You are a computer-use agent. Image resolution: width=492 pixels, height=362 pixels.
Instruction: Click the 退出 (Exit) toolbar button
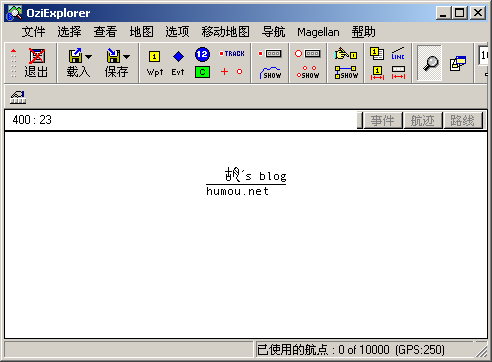tap(36, 63)
